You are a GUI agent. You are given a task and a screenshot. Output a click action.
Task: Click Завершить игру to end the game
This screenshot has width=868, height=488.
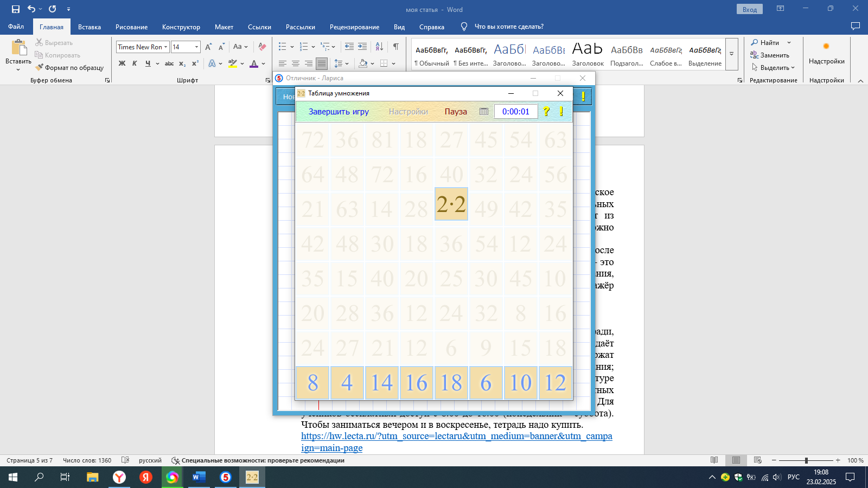coord(339,112)
